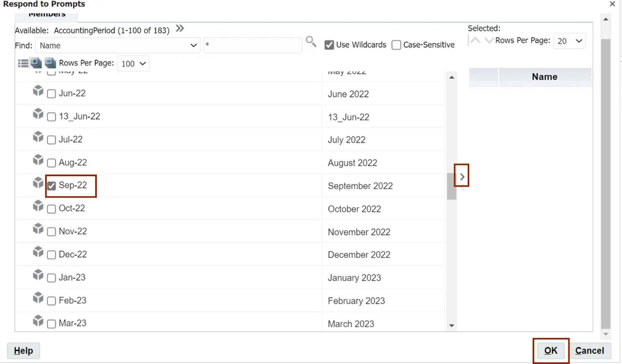Click the Name column header in Selected

point(544,77)
